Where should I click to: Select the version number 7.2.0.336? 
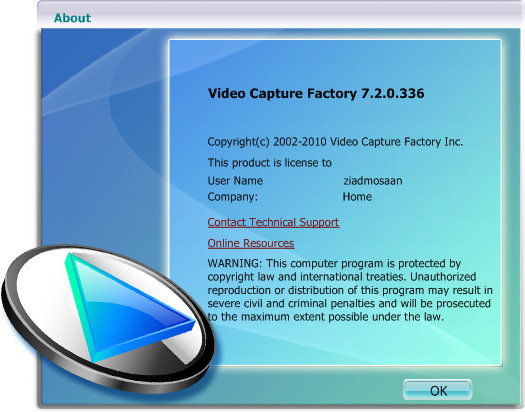(392, 93)
